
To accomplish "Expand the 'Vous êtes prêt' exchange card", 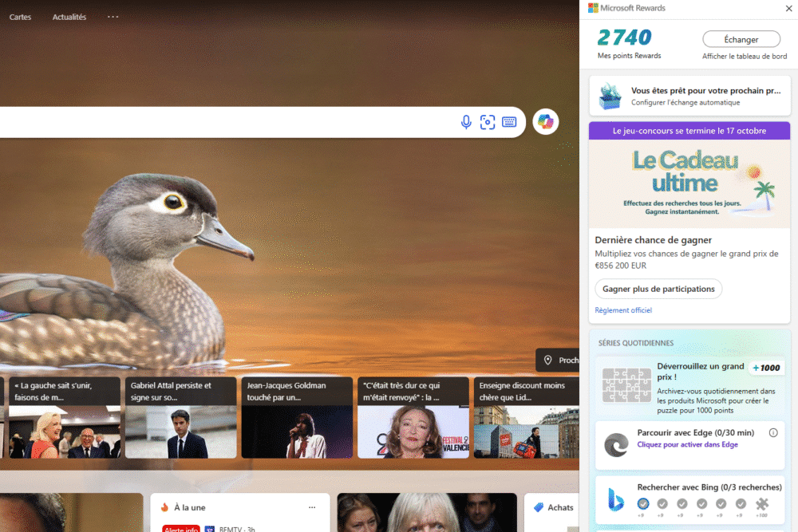I will click(x=689, y=96).
